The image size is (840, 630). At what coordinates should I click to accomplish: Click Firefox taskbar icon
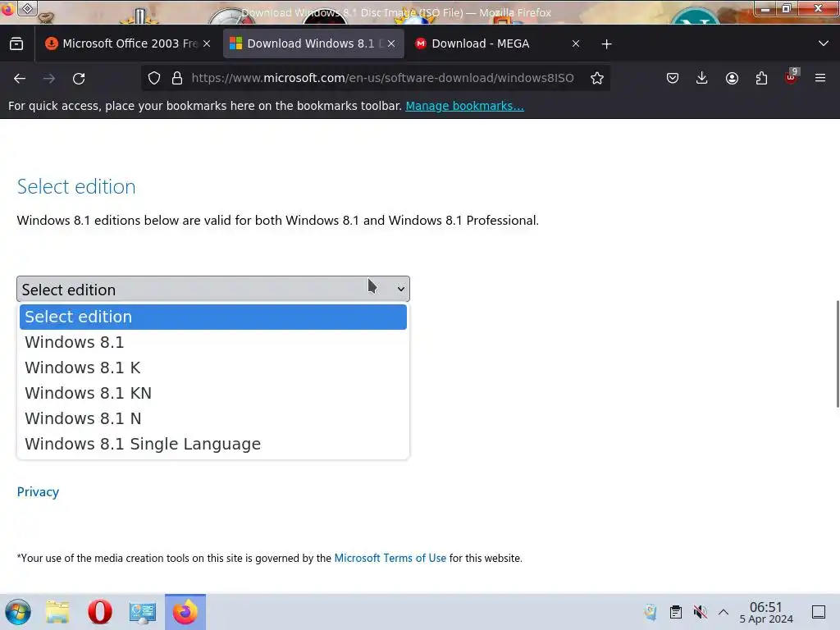(185, 612)
